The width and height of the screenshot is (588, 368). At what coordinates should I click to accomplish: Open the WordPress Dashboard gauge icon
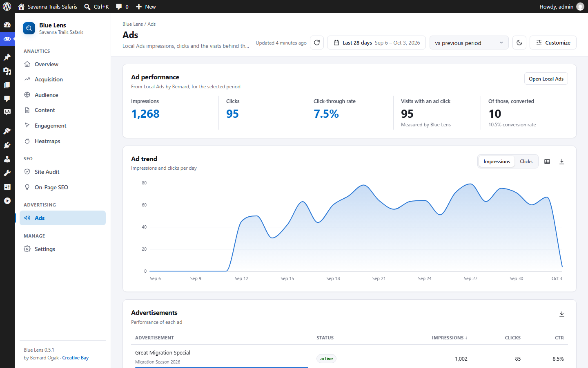[7, 25]
